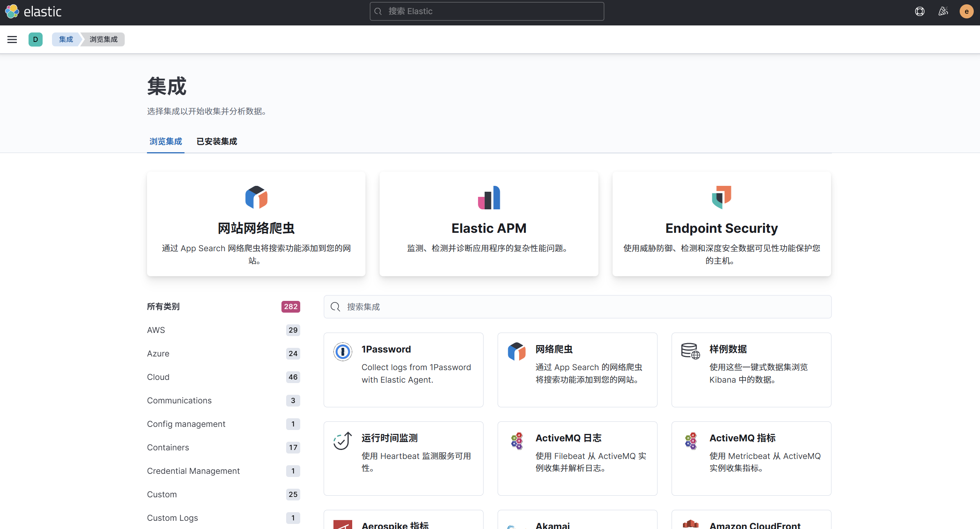
Task: Open the Elastic APM featured card
Action: point(489,224)
